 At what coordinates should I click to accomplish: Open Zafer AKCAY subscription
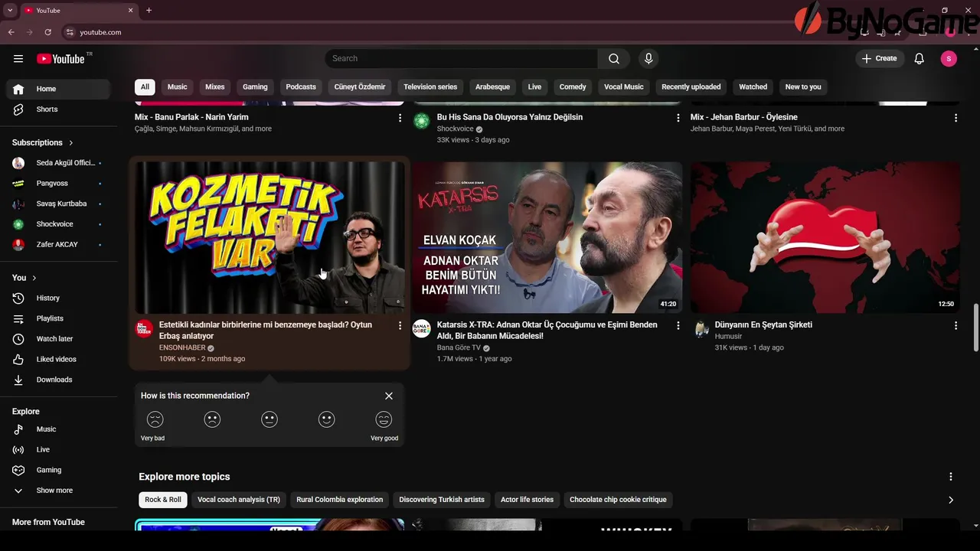pos(59,245)
